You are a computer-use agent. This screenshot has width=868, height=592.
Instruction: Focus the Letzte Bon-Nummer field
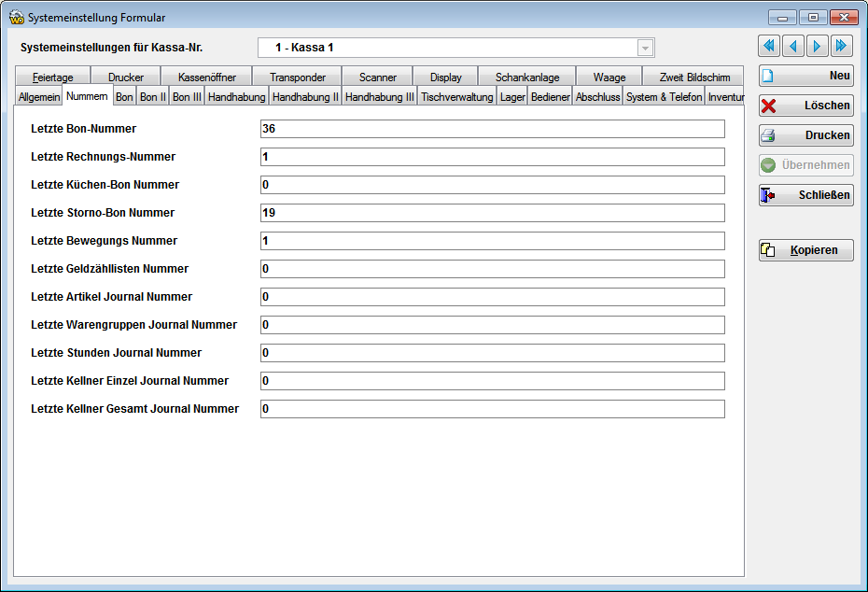492,129
